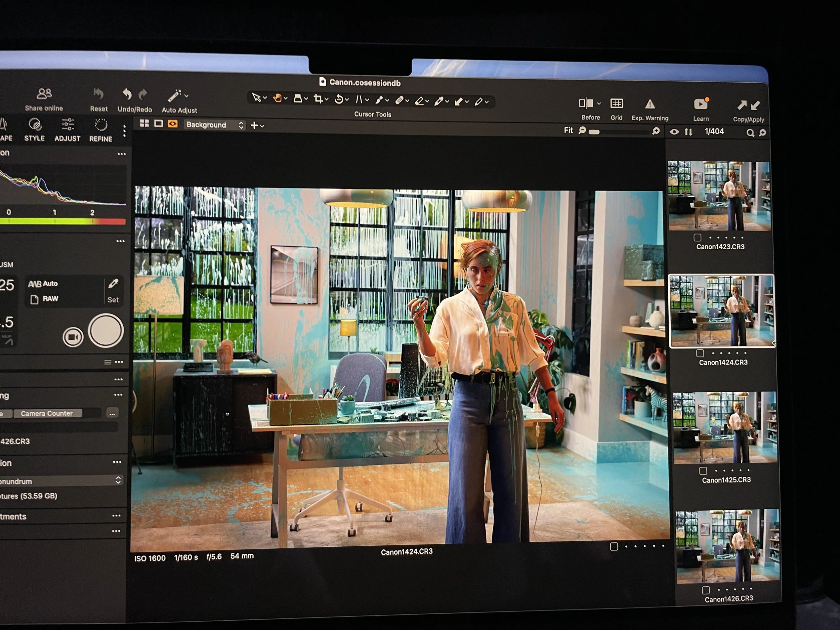
Task: Open the Learn video icon
Action: click(x=701, y=104)
